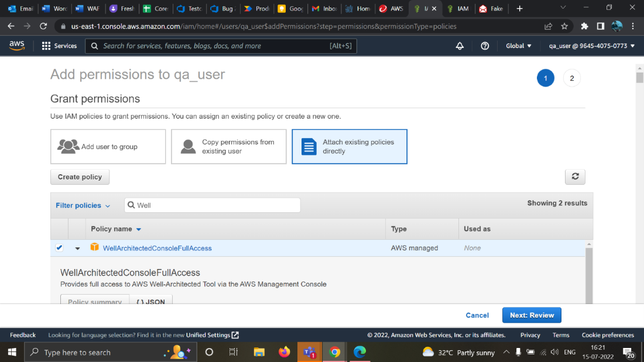Launch File Explorer from the taskbar
The height and width of the screenshot is (362, 644).
click(259, 352)
